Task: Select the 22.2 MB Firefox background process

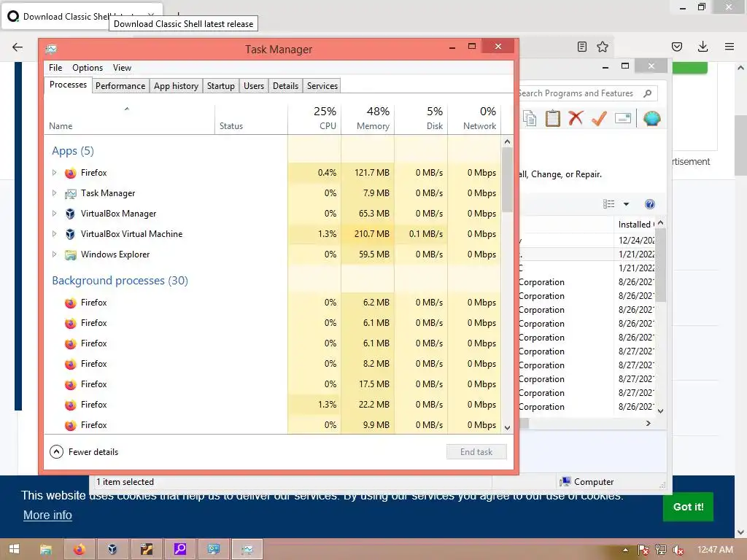Action: (x=273, y=405)
